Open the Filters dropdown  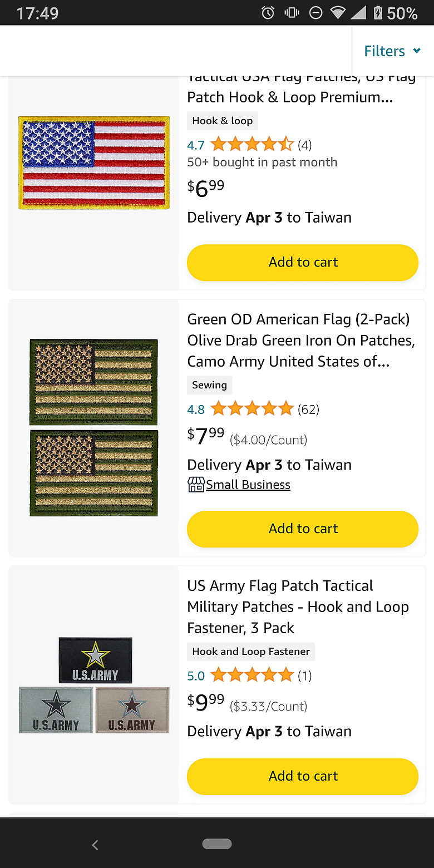(x=392, y=51)
